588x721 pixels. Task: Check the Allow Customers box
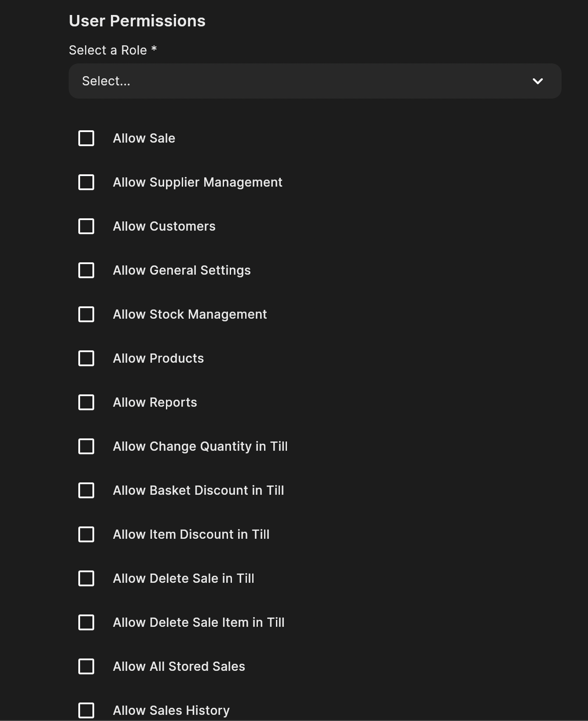coord(86,226)
